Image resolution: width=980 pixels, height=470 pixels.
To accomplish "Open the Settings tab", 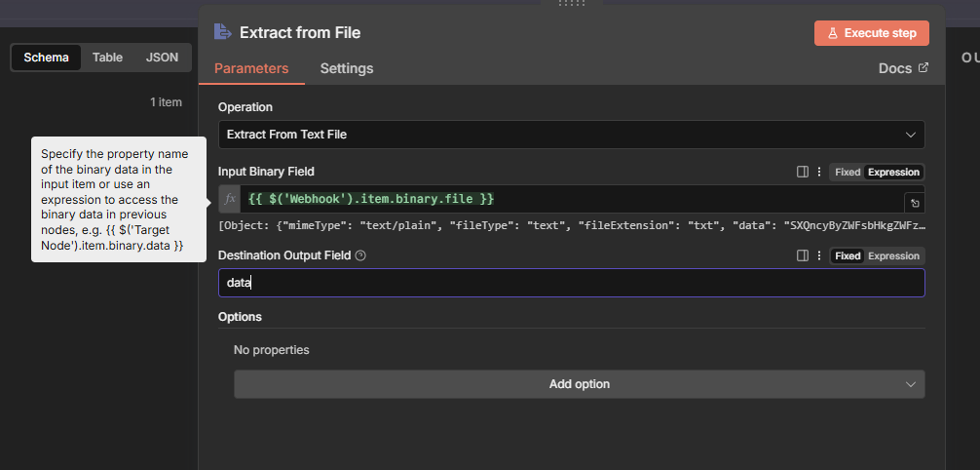I will [346, 68].
